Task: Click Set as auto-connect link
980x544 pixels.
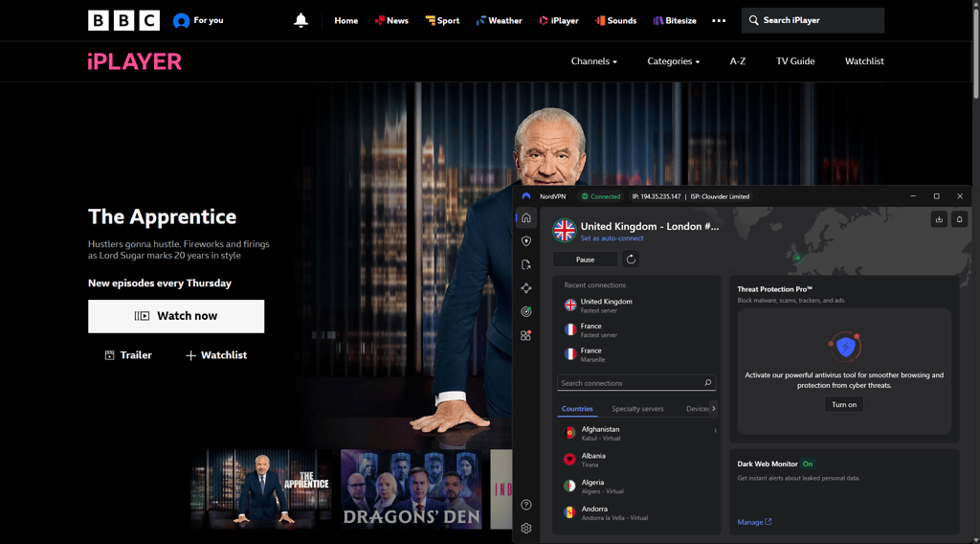Action: coord(612,238)
